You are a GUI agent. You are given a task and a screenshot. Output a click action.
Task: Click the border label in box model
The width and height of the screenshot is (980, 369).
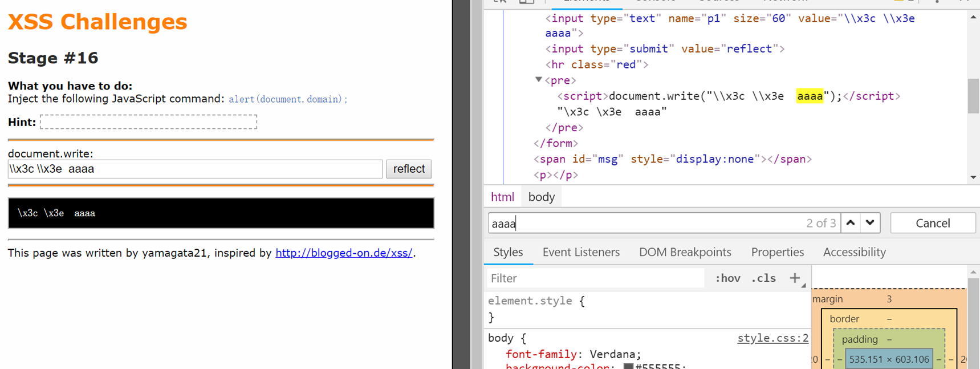click(844, 319)
